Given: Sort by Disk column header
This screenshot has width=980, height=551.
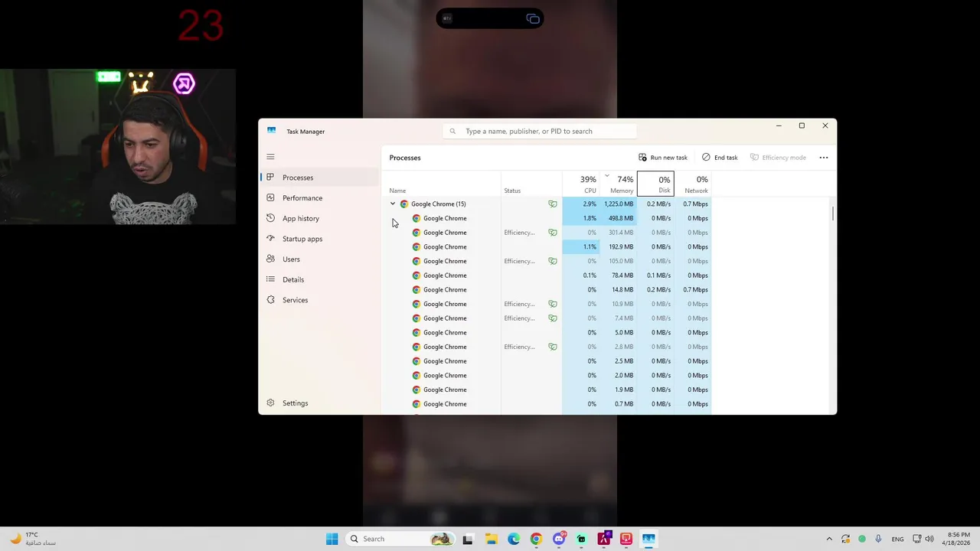Looking at the screenshot, I should tap(655, 184).
